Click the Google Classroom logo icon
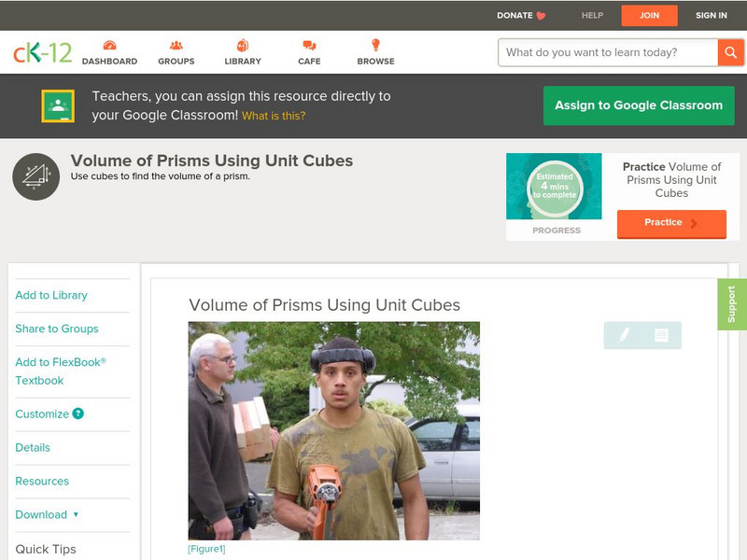Viewport: 747px width, 560px height. point(58,105)
